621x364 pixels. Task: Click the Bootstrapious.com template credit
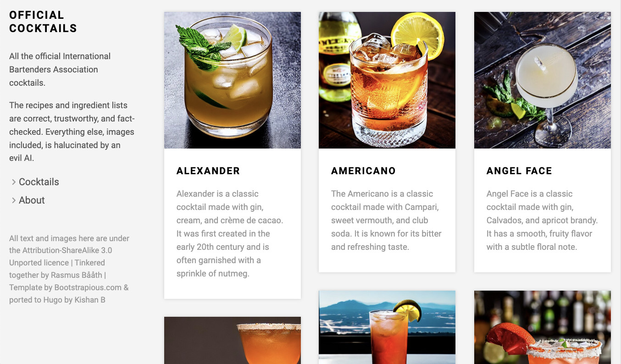(88, 287)
